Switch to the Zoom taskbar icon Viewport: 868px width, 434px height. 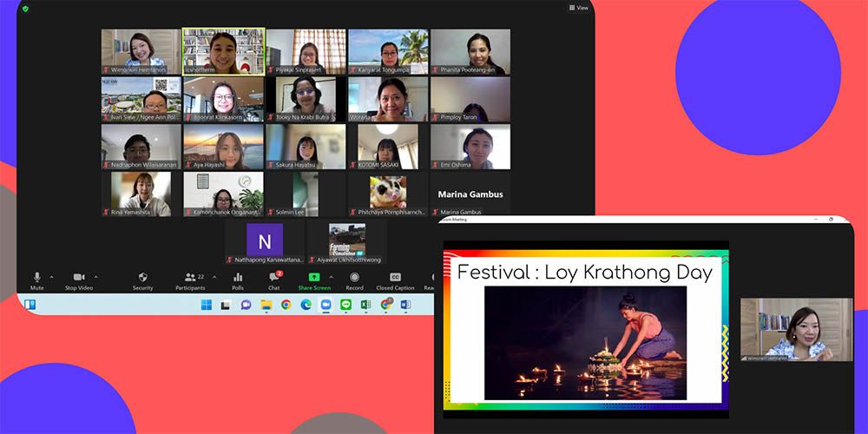click(x=325, y=305)
